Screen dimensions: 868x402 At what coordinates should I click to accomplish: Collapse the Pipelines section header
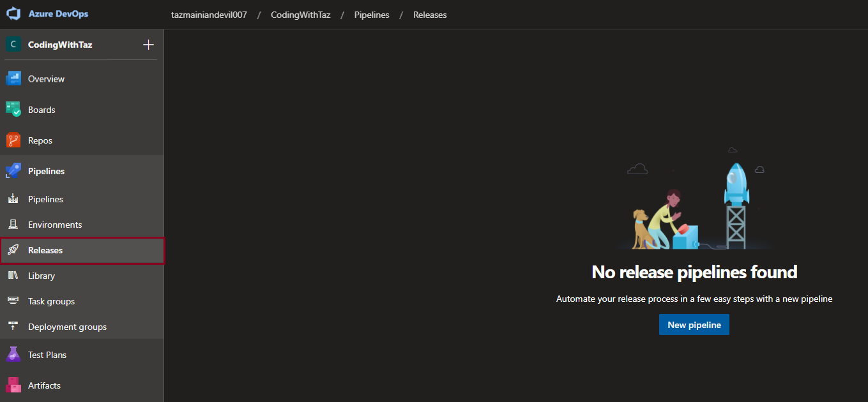tap(46, 171)
